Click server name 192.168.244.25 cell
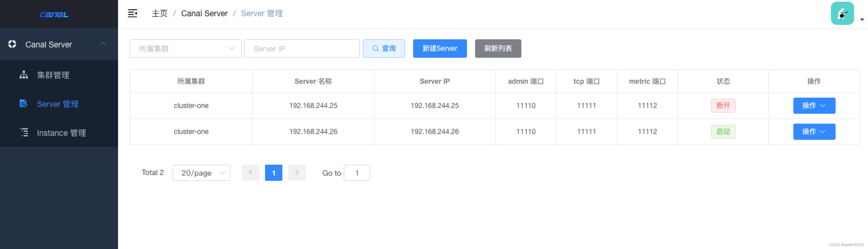Image resolution: width=868 pixels, height=249 pixels. (313, 106)
